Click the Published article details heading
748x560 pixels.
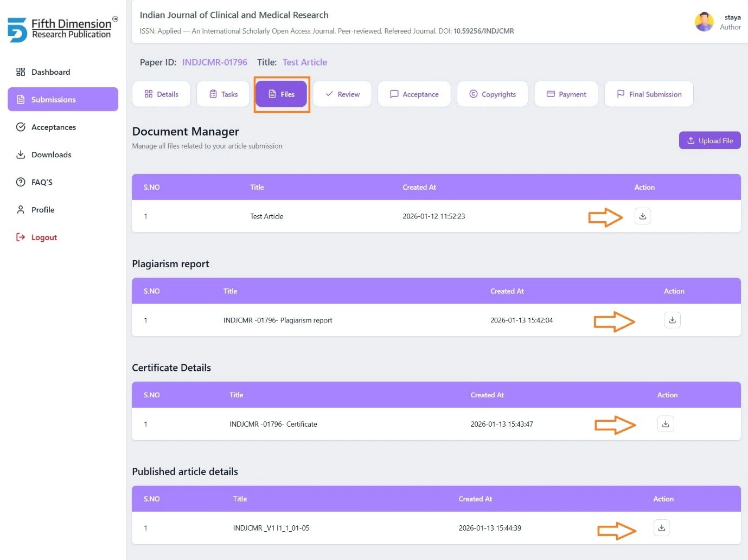(x=185, y=472)
